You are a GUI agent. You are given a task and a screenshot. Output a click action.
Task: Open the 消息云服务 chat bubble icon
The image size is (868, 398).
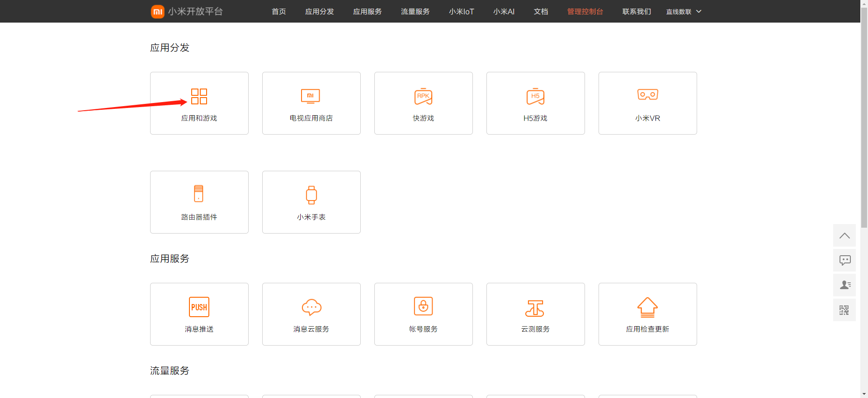click(311, 307)
